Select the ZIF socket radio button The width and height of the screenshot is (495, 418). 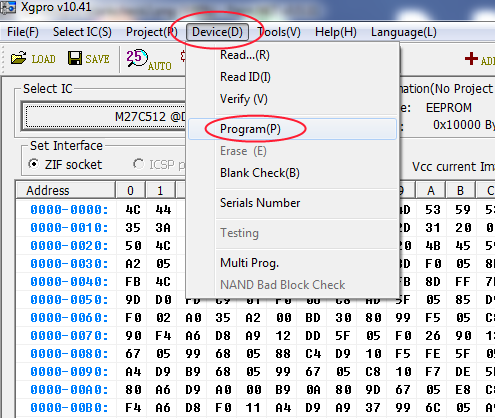(x=34, y=164)
